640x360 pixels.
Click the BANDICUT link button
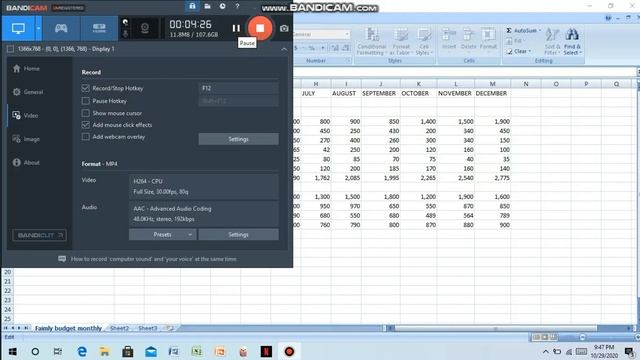click(x=39, y=235)
